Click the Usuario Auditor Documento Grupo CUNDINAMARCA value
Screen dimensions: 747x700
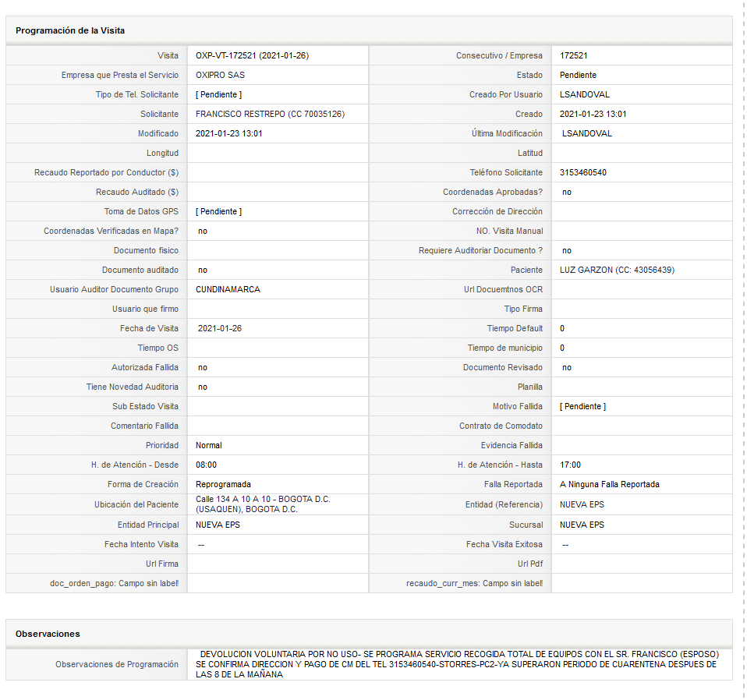pos(228,289)
